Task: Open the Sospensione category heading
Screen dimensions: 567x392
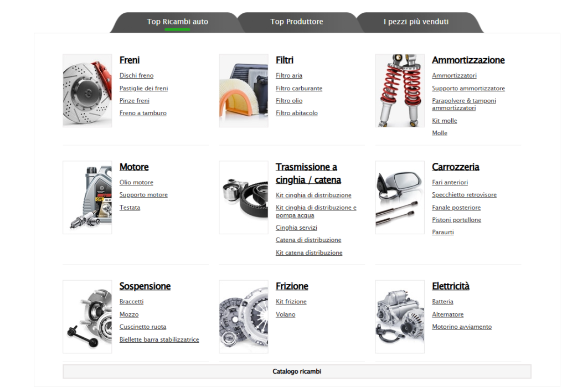Action: coord(145,286)
